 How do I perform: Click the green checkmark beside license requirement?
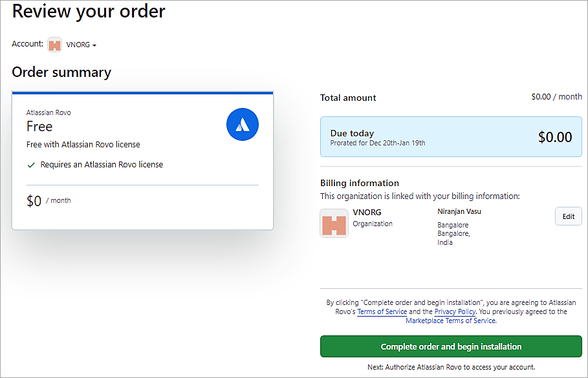tap(30, 165)
